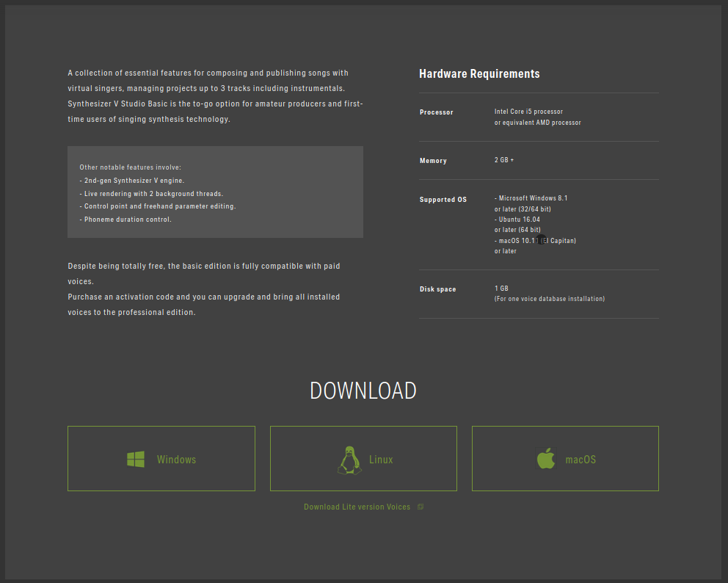The height and width of the screenshot is (583, 728).
Task: Click 'Control point and freehand parameter editing' line
Action: click(x=157, y=206)
